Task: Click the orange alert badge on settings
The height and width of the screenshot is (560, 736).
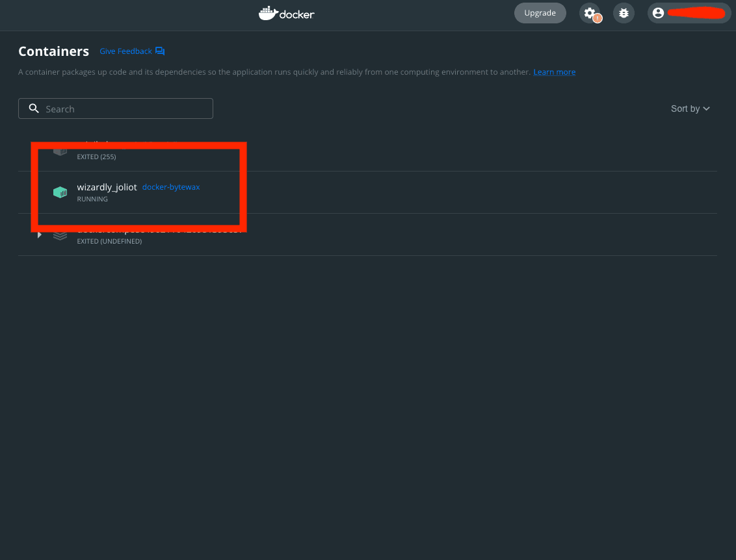Action: [597, 19]
